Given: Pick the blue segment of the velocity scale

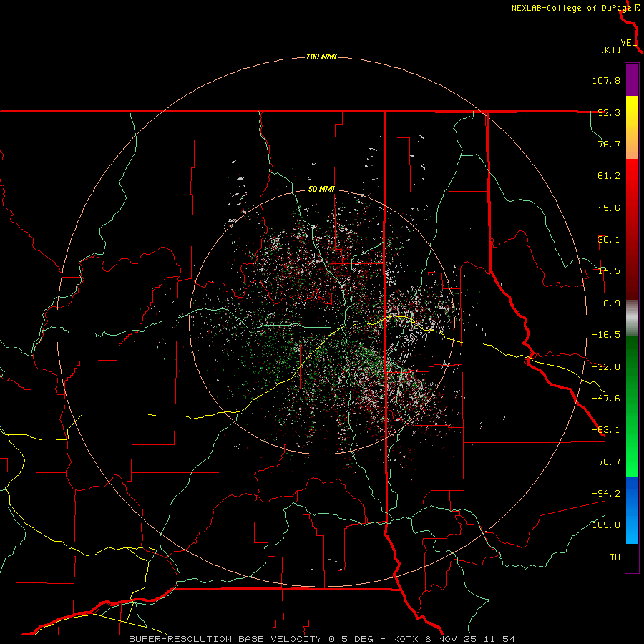Looking at the screenshot, I should pos(632,510).
